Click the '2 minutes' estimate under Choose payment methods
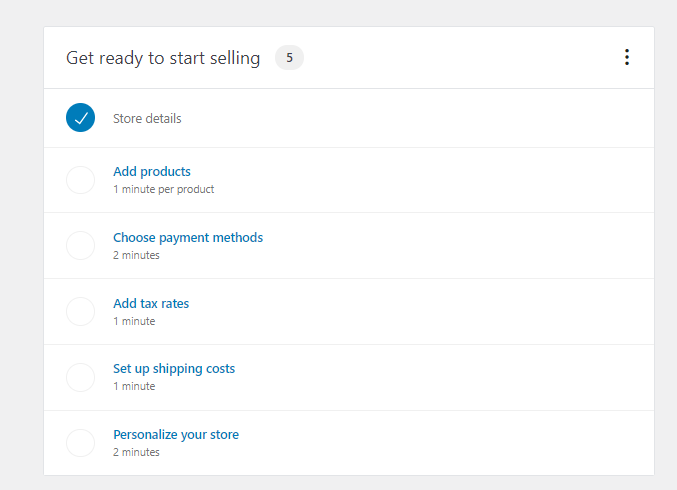The width and height of the screenshot is (677, 490). pyautogui.click(x=136, y=255)
